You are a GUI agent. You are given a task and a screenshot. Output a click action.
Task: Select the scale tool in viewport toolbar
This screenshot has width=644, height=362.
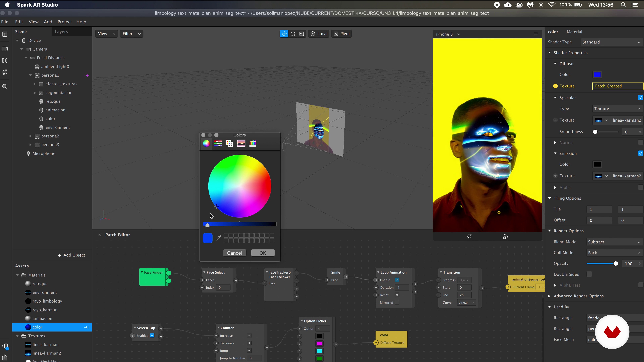click(302, 34)
